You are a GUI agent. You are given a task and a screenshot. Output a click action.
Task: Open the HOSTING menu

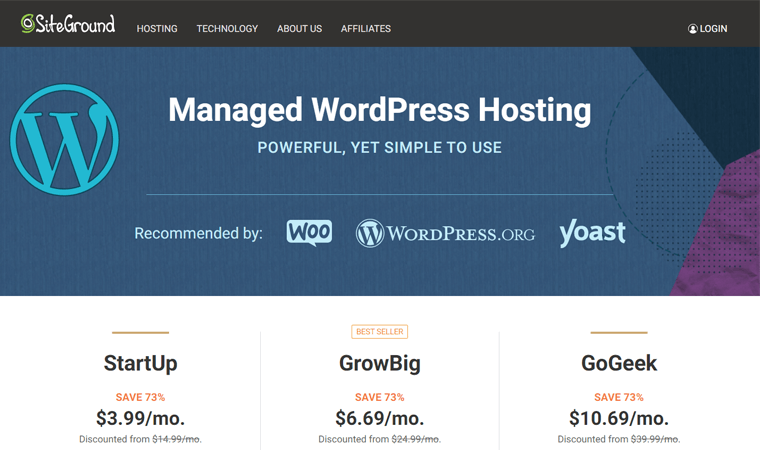157,29
